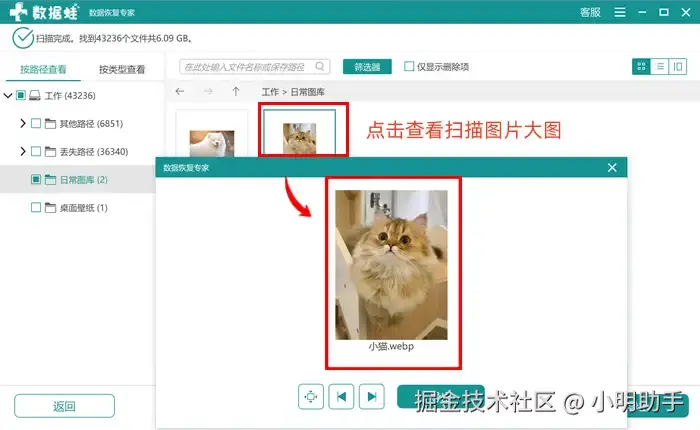The width and height of the screenshot is (700, 430).
Task: Toggle the 日常图库 (2) checkbox
Action: point(36,180)
